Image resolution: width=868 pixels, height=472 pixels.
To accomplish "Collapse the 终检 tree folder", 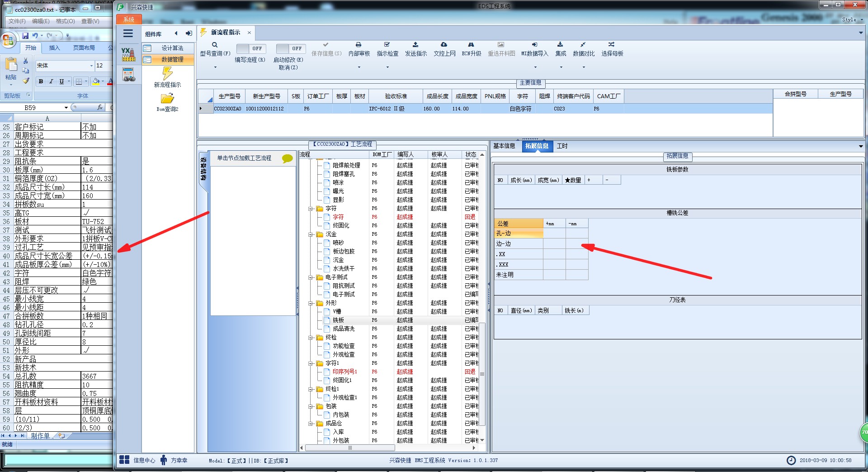I will coord(311,338).
